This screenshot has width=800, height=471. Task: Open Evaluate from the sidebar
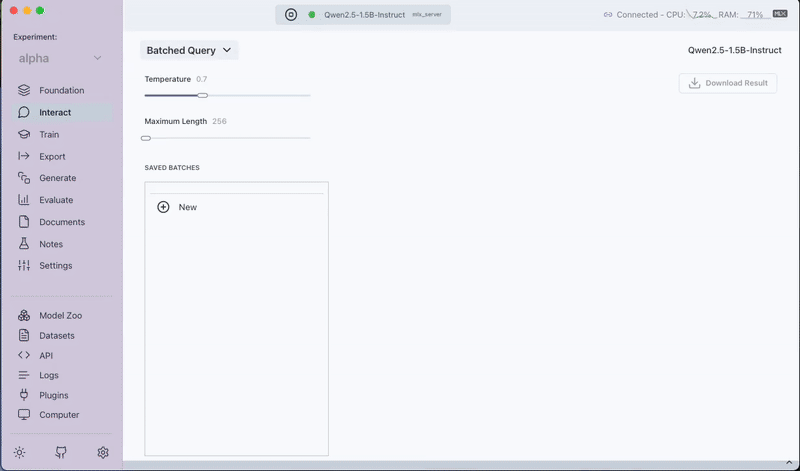pos(56,200)
